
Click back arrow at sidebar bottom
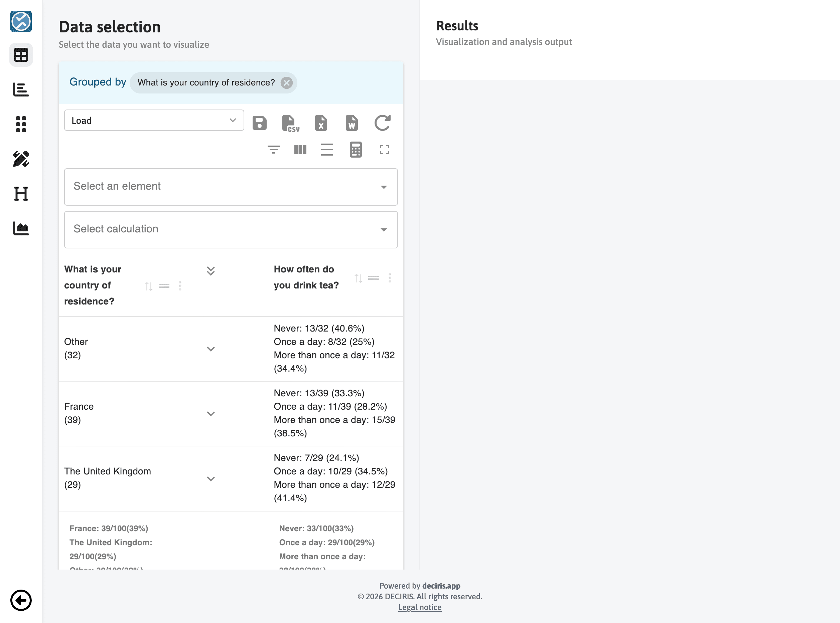21,600
